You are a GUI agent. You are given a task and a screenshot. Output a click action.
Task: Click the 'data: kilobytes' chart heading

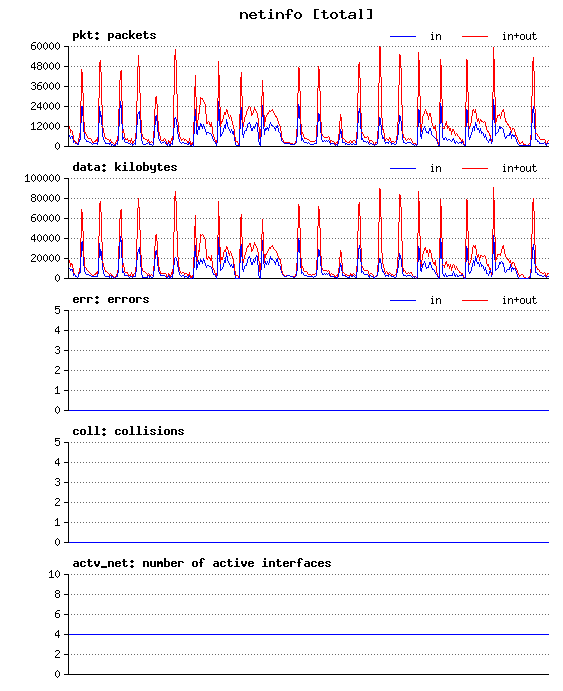click(x=125, y=167)
